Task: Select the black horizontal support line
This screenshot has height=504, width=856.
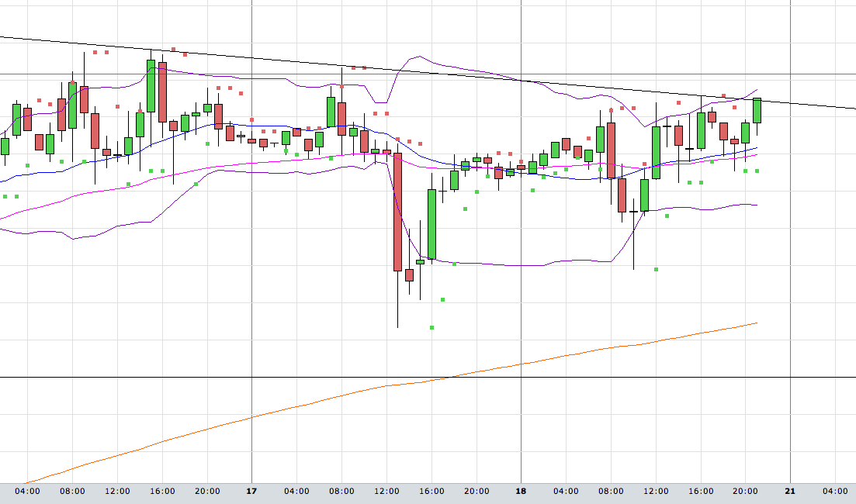Action: tap(428, 378)
